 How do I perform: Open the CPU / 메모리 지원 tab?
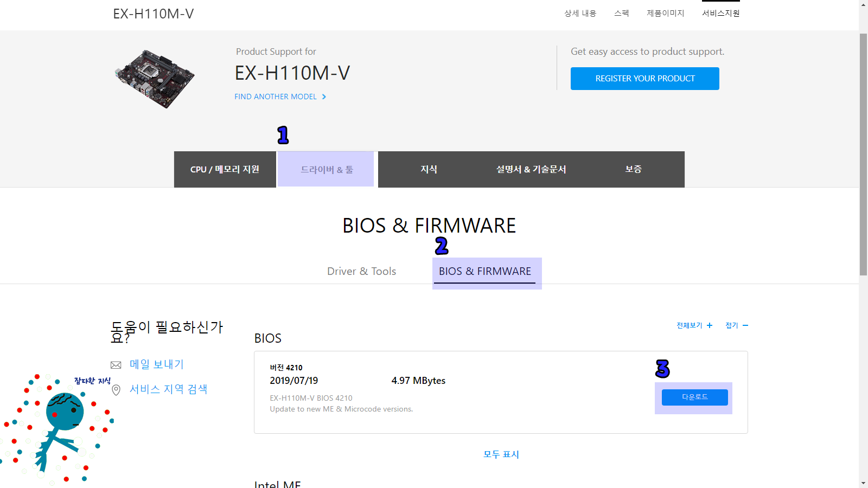pos(225,169)
